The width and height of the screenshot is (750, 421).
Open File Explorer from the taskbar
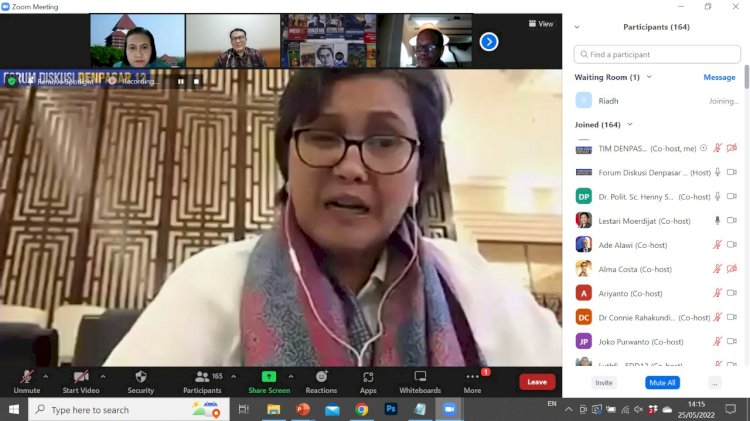click(274, 410)
